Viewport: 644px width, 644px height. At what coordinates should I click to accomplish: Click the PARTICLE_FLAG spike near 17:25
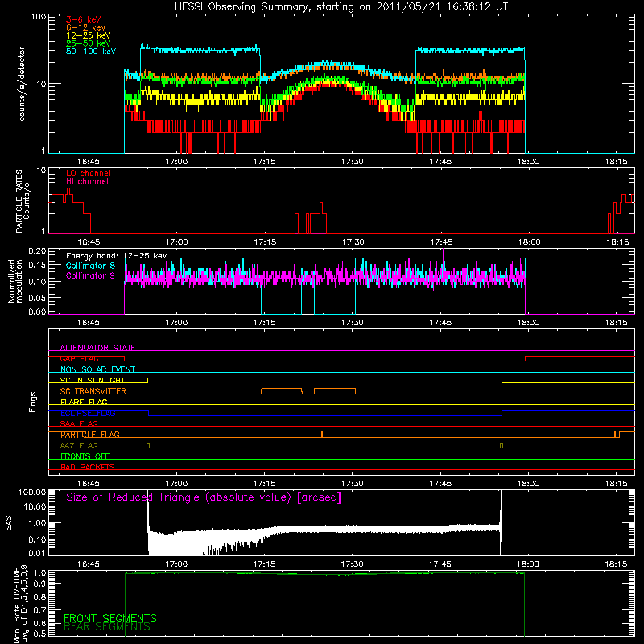322,434
